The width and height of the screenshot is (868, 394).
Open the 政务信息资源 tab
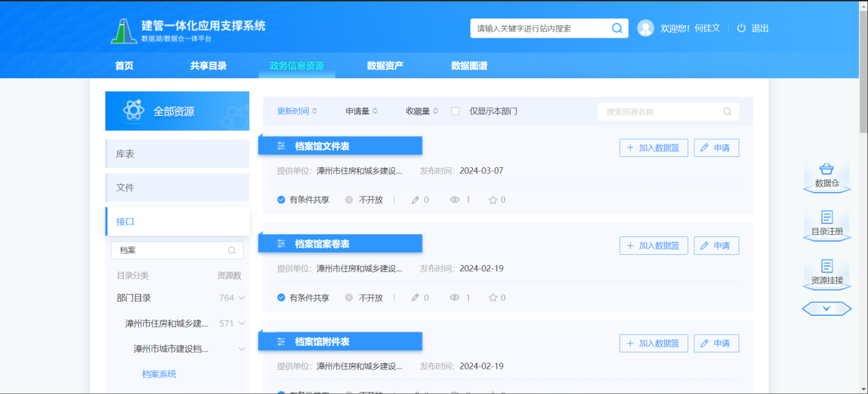tap(296, 66)
